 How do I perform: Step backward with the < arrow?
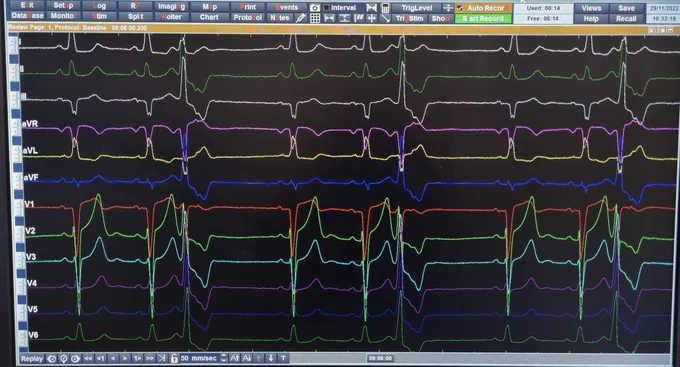[113, 359]
